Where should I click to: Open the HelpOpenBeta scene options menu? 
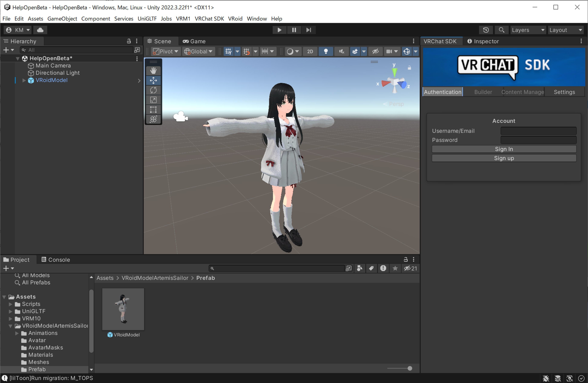[x=137, y=59]
